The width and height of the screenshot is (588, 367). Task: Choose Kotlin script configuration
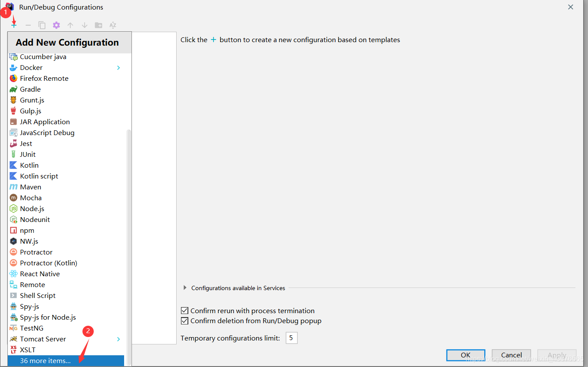[x=66, y=176]
